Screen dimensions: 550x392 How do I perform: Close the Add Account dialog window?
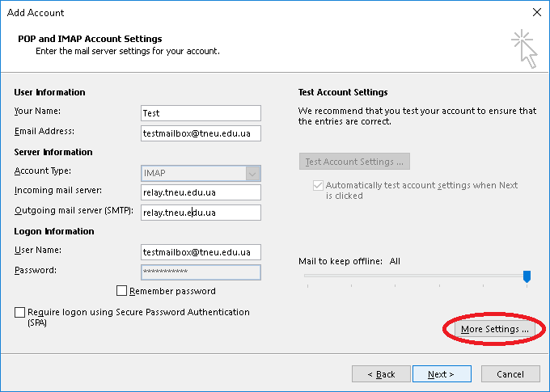pyautogui.click(x=536, y=12)
